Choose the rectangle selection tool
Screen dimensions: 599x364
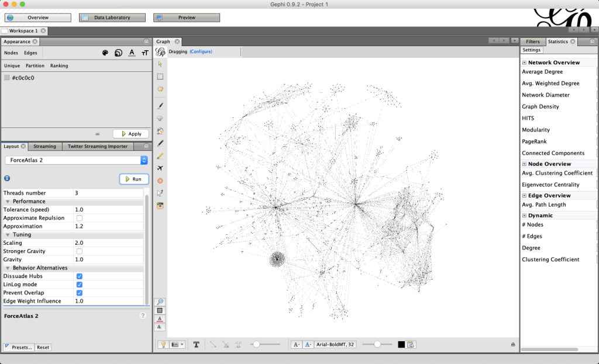[x=160, y=77]
